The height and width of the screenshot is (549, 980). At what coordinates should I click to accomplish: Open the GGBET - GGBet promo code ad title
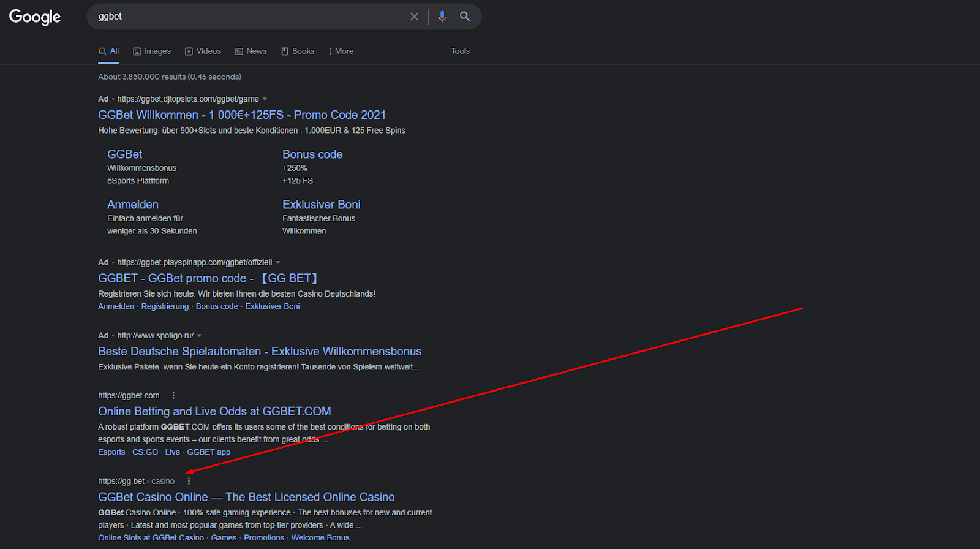(x=209, y=278)
